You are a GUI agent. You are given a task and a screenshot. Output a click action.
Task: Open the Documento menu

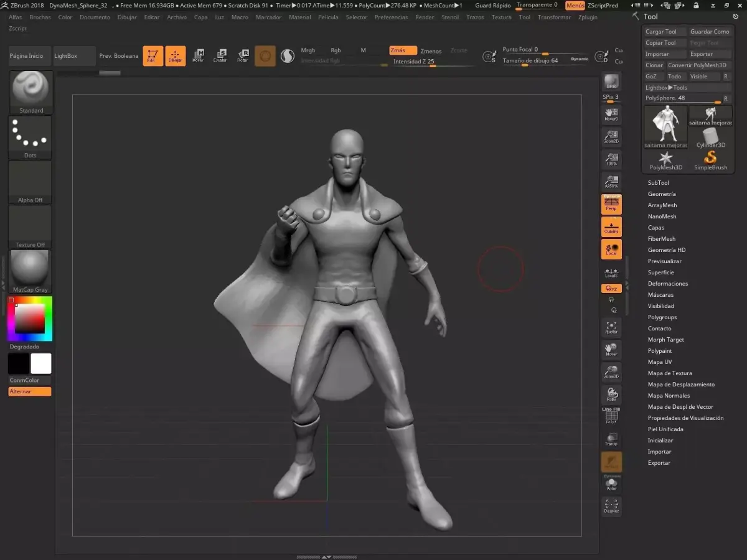95,17
